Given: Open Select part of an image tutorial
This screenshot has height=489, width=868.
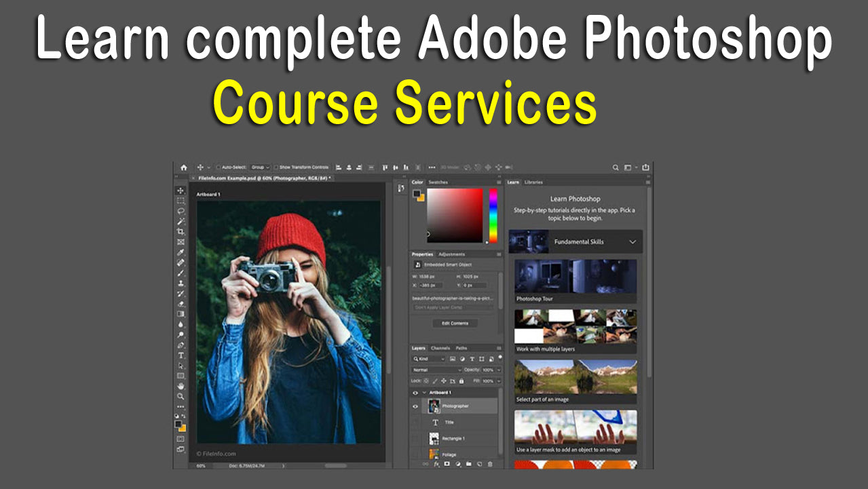Looking at the screenshot, I should point(575,382).
